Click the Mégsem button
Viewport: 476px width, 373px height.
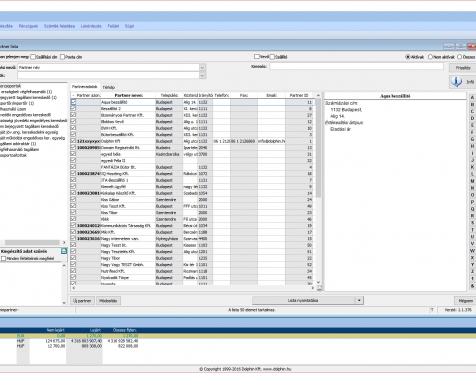click(x=466, y=301)
